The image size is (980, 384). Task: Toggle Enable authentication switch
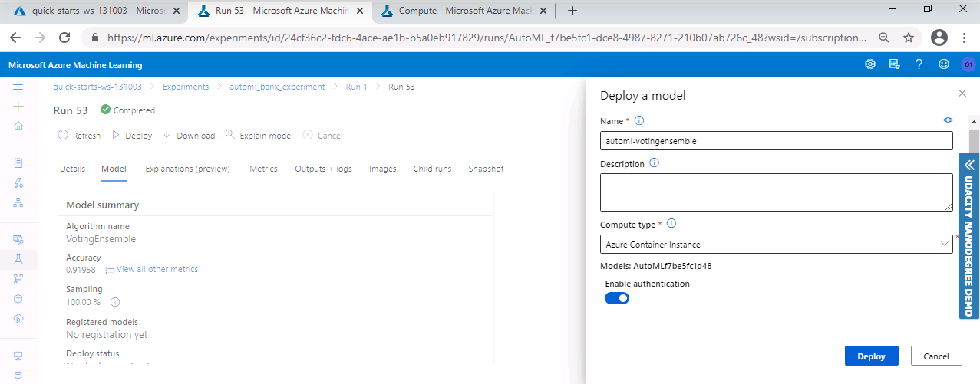pyautogui.click(x=617, y=298)
